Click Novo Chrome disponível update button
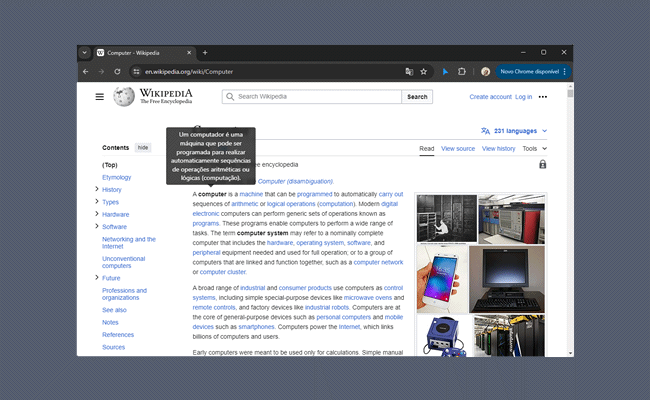The image size is (650, 400). (529, 72)
